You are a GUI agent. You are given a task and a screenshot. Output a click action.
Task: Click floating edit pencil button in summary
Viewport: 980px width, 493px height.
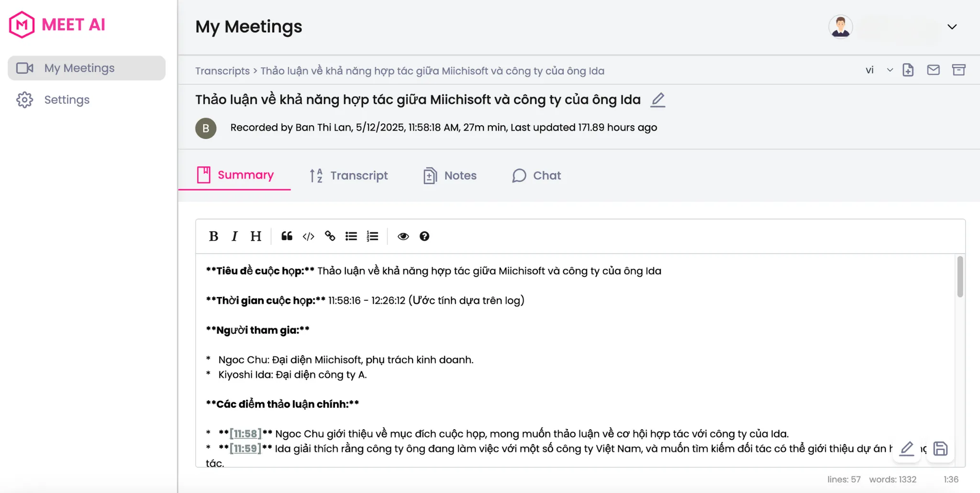907,449
